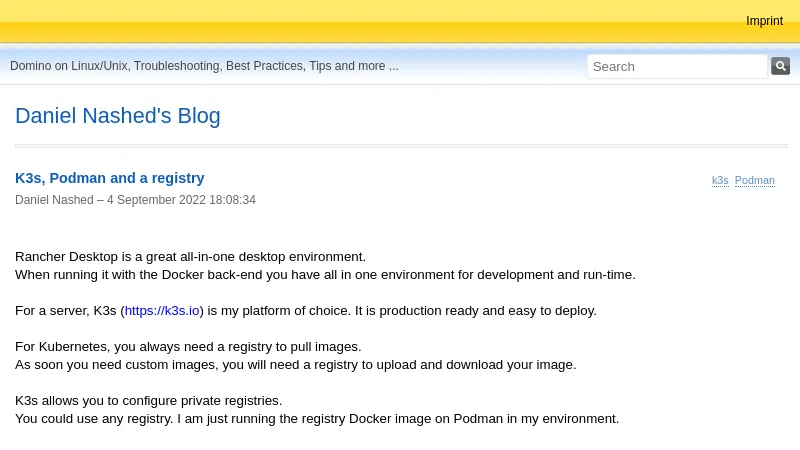This screenshot has width=800, height=450.
Task: Click the line about needing custom images
Action: pos(295,365)
